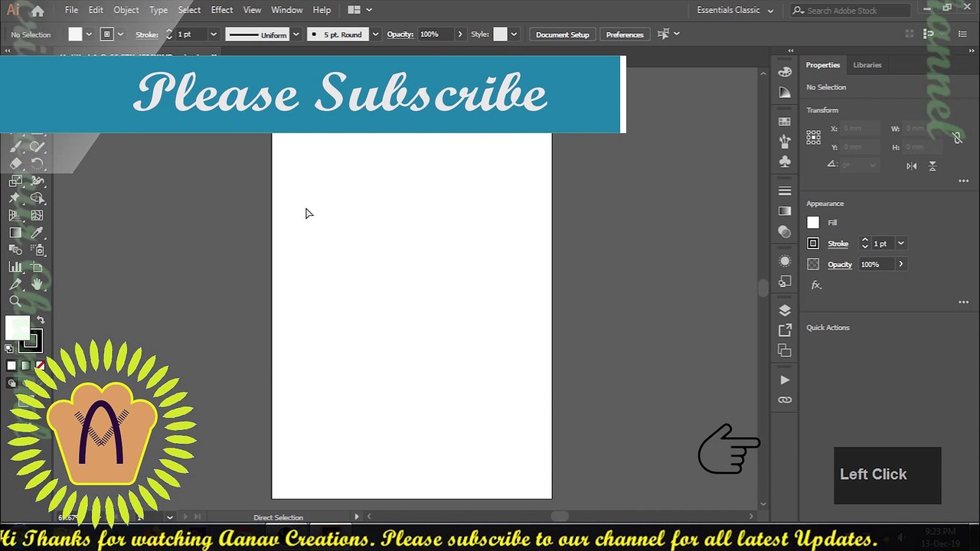Go to the Illustrator Home screen icon
980x551 pixels.
pyautogui.click(x=37, y=11)
